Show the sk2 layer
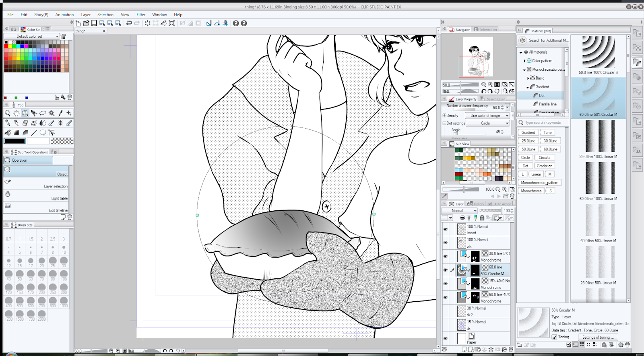Viewport: 644px width, 356px height. tap(445, 311)
